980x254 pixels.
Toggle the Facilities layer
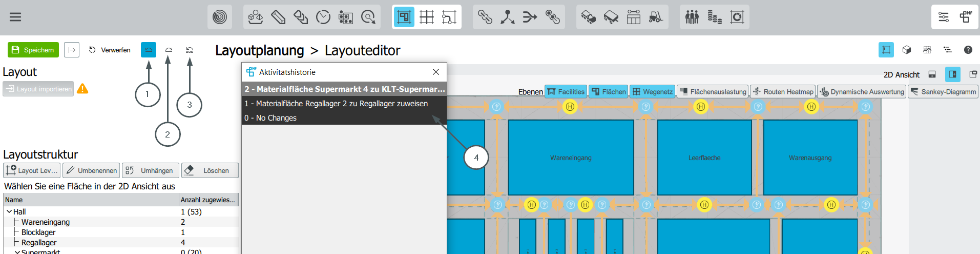click(x=566, y=92)
